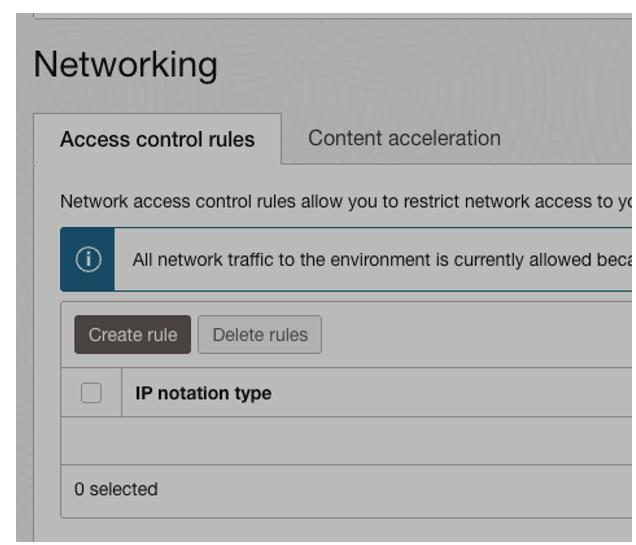Screen dimensions: 636x545
Task: Switch to the Access control rules tab
Action: point(157,139)
